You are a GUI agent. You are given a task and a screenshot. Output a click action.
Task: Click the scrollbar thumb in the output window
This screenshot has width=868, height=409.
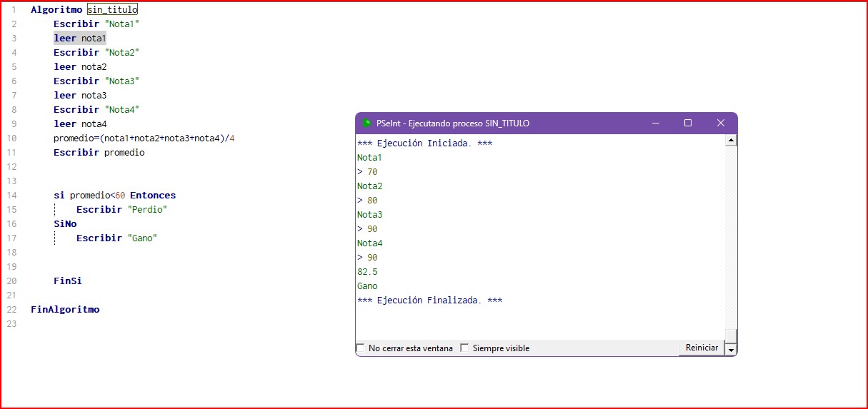(731, 335)
